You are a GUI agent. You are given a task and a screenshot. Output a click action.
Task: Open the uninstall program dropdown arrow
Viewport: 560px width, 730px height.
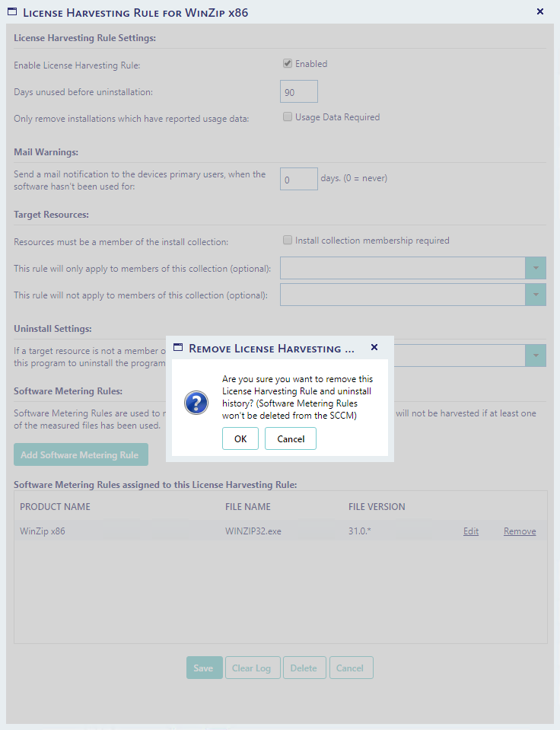pyautogui.click(x=536, y=355)
